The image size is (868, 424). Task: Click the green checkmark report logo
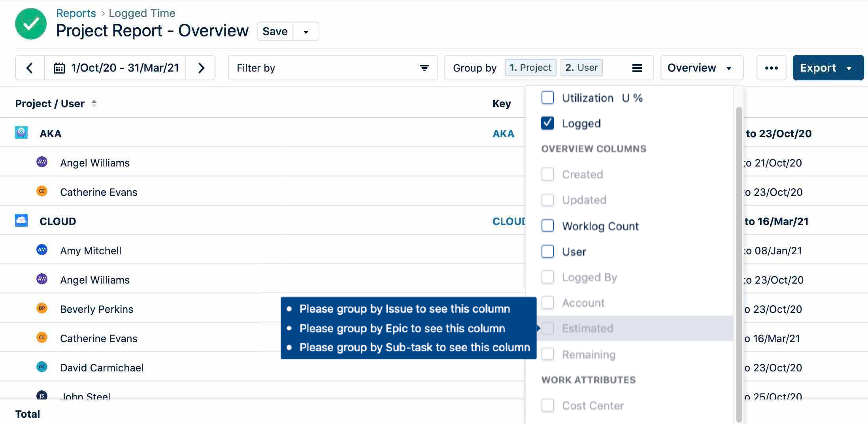coord(31,24)
